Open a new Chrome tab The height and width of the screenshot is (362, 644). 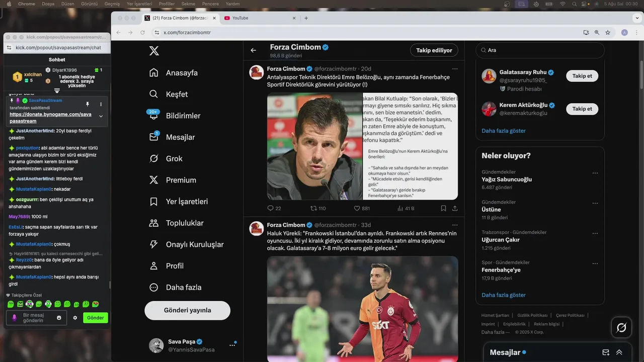(x=306, y=18)
